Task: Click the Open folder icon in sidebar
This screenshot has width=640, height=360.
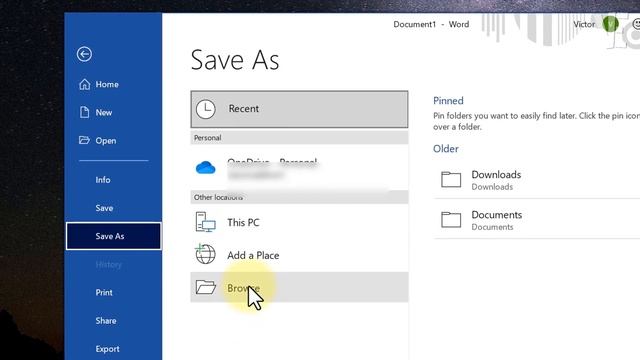Action: pos(84,140)
